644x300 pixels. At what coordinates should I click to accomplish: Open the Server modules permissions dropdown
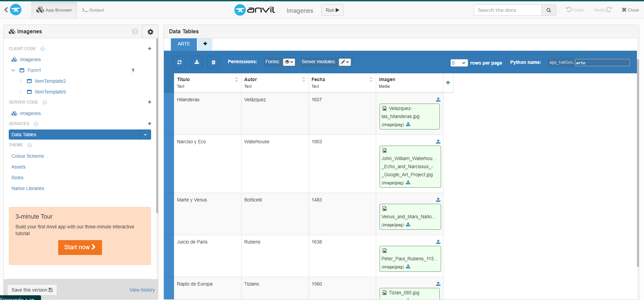(x=345, y=62)
